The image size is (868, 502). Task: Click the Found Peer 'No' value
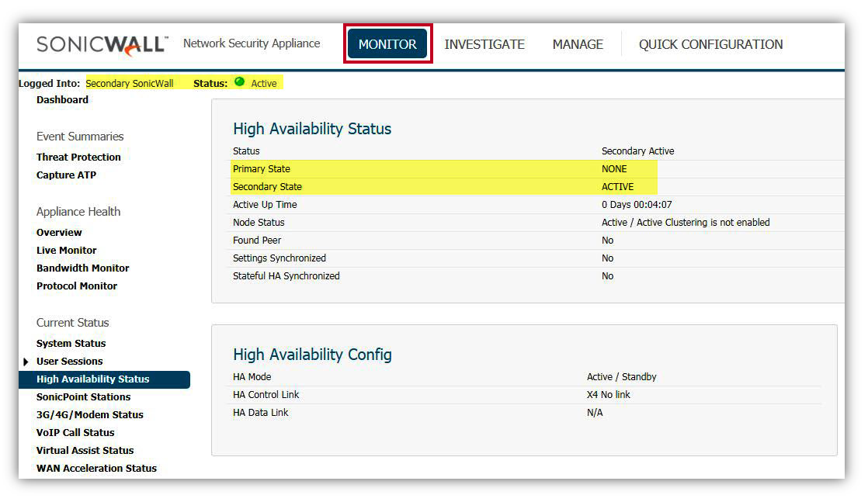tap(608, 241)
